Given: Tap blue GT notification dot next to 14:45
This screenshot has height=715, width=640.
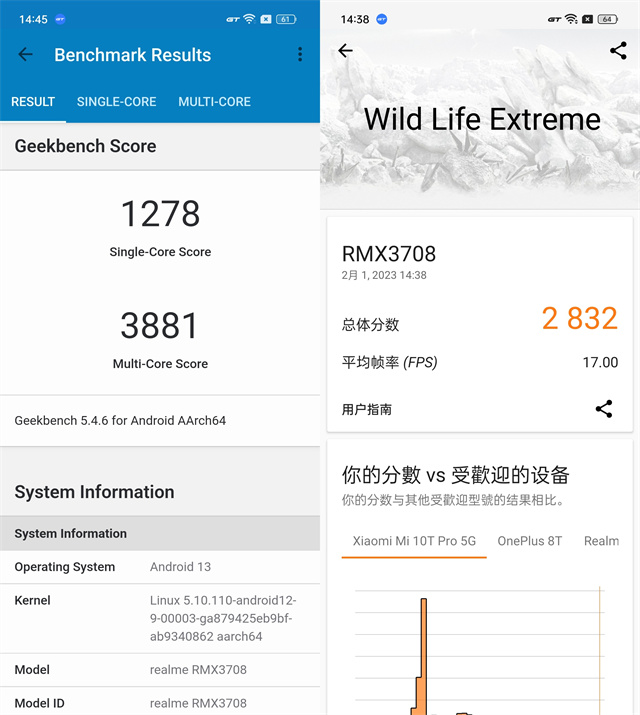Looking at the screenshot, I should click(x=60, y=19).
